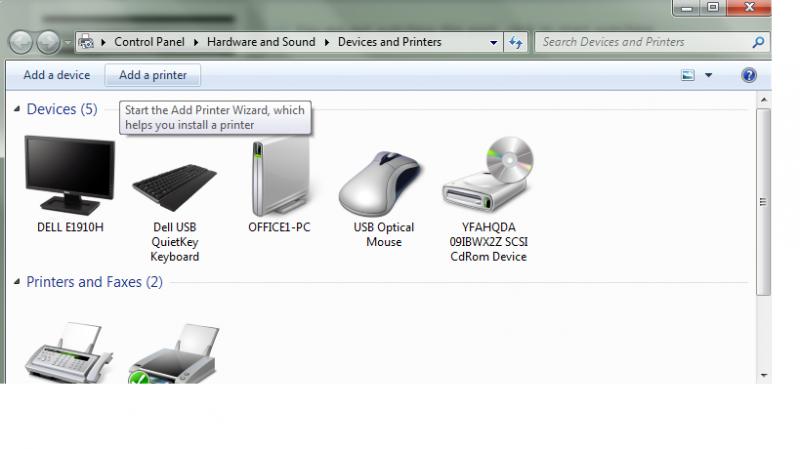Open the help question mark icon
This screenshot has height=449, width=800.
click(x=749, y=75)
